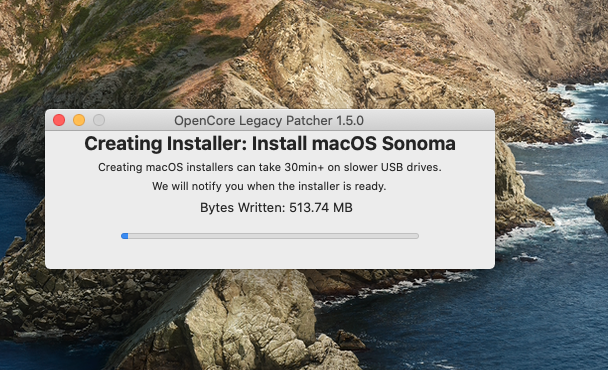Click the word Sonoma in the heading
Viewport: 608px width, 370px height.
(x=419, y=144)
